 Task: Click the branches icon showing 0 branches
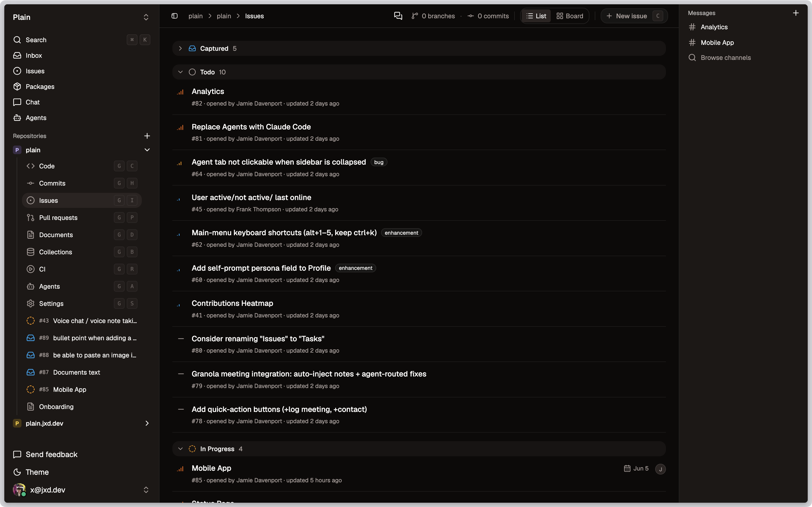tap(415, 16)
